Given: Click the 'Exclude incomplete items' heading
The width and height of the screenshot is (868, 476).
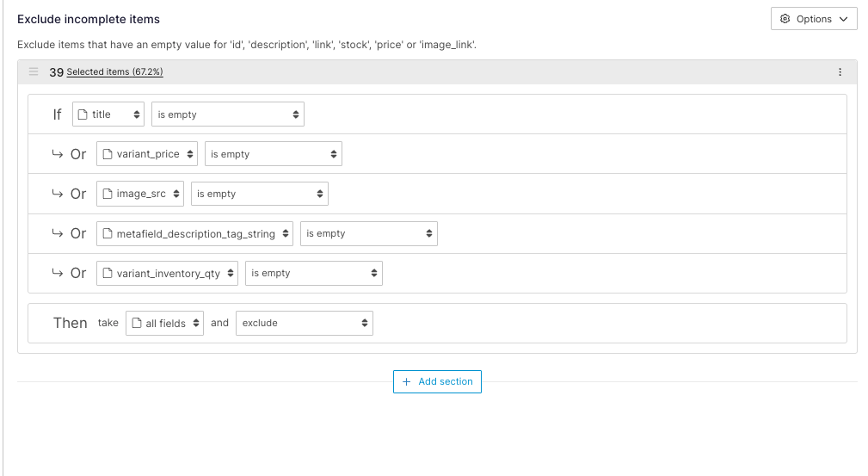Looking at the screenshot, I should click(x=89, y=19).
